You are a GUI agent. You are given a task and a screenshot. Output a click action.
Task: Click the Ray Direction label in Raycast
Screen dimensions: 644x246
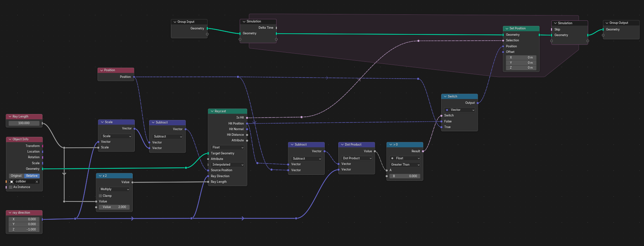click(x=220, y=176)
